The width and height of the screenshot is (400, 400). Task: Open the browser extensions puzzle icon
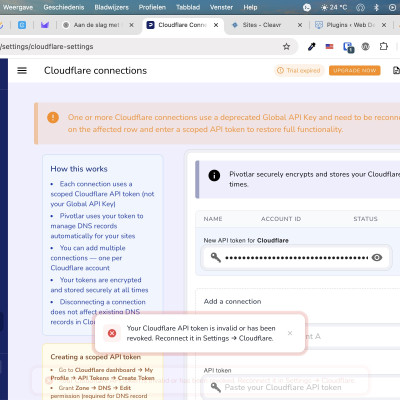(x=384, y=46)
